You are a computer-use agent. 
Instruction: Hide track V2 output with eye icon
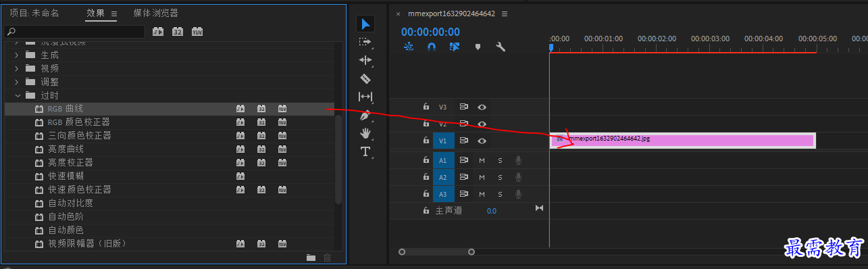tap(482, 124)
